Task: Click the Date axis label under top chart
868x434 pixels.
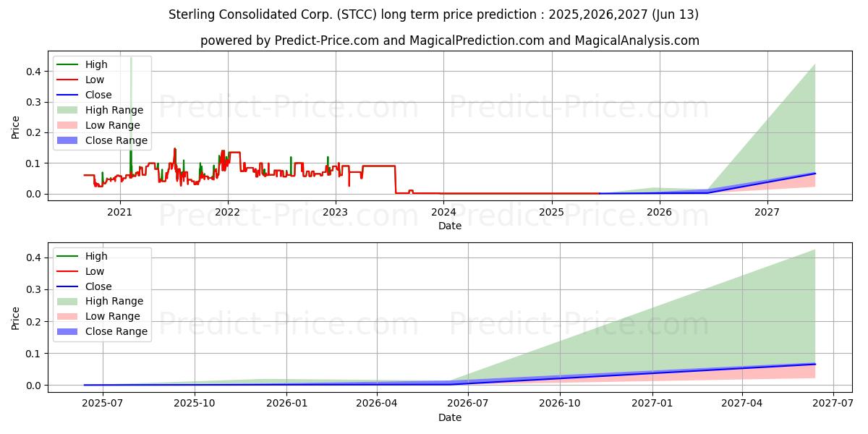Action: click(x=450, y=226)
